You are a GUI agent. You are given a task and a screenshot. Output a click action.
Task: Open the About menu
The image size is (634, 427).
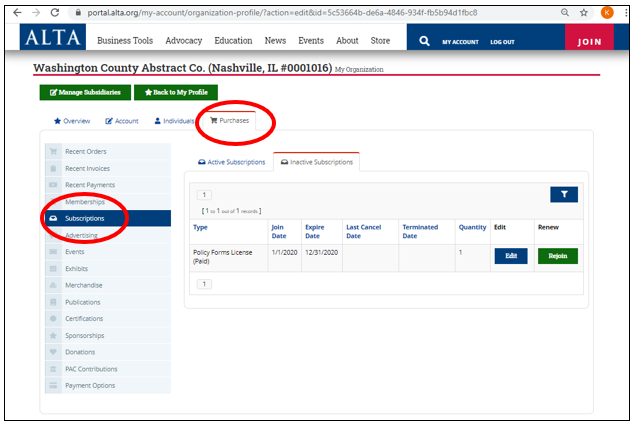tap(347, 41)
